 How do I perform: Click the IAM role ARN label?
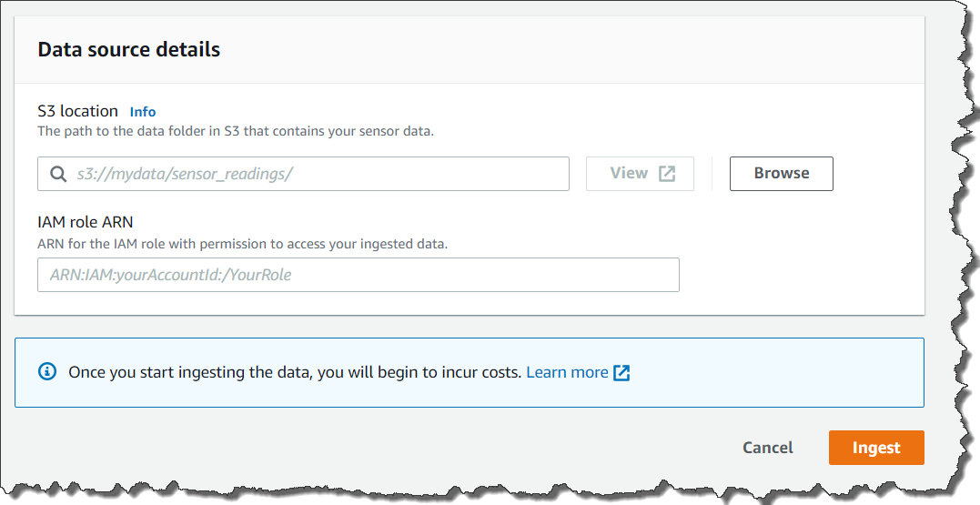[86, 222]
